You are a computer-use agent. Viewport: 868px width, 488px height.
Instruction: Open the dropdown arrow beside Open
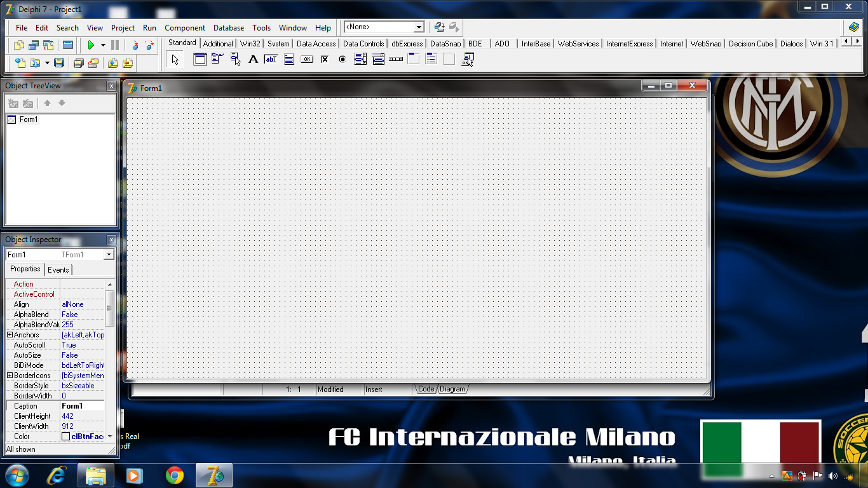click(47, 63)
